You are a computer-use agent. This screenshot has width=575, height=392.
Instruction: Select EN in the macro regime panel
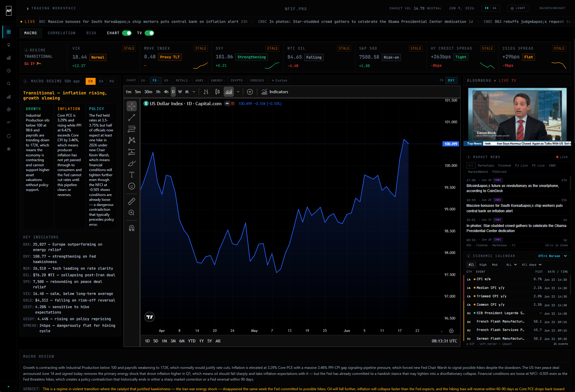[90, 81]
